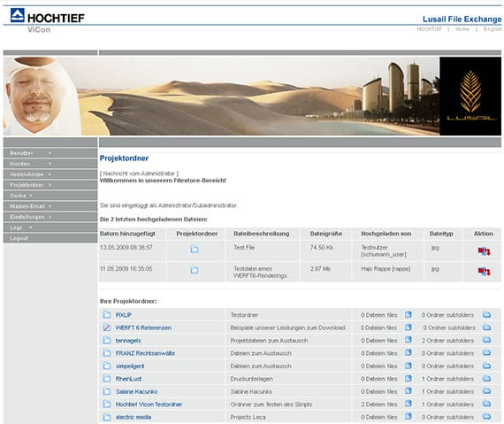Click 'Druckunterlagen' description text
504x424 pixels.
coord(251,379)
